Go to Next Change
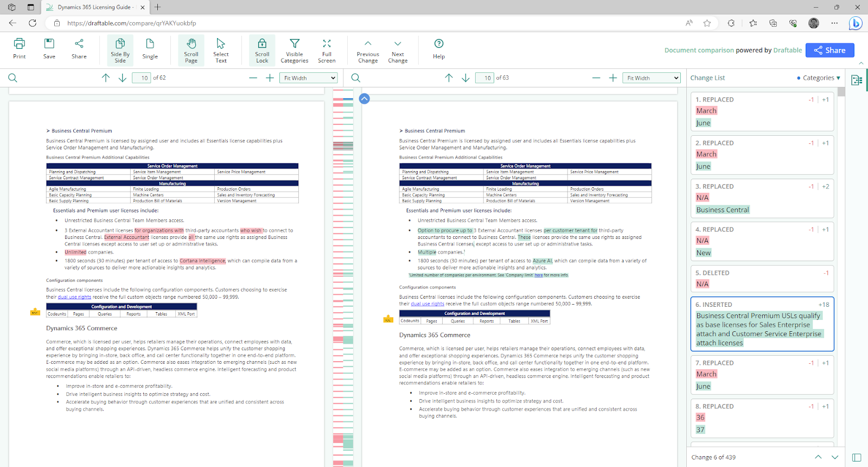 (398, 51)
